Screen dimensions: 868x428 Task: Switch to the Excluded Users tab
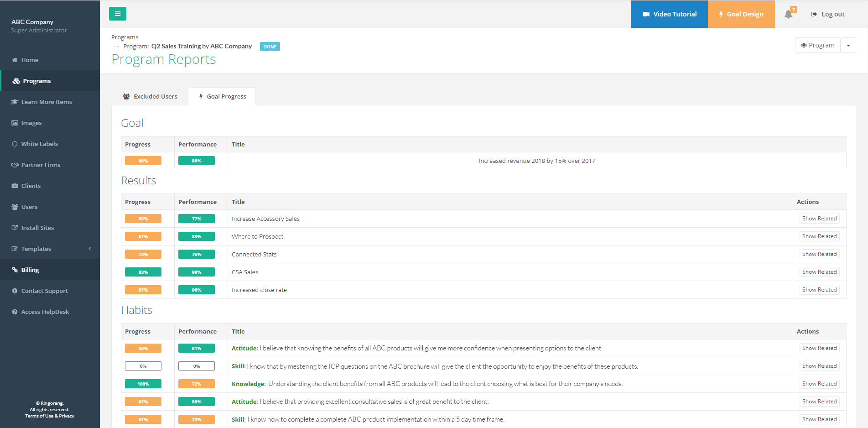(150, 96)
